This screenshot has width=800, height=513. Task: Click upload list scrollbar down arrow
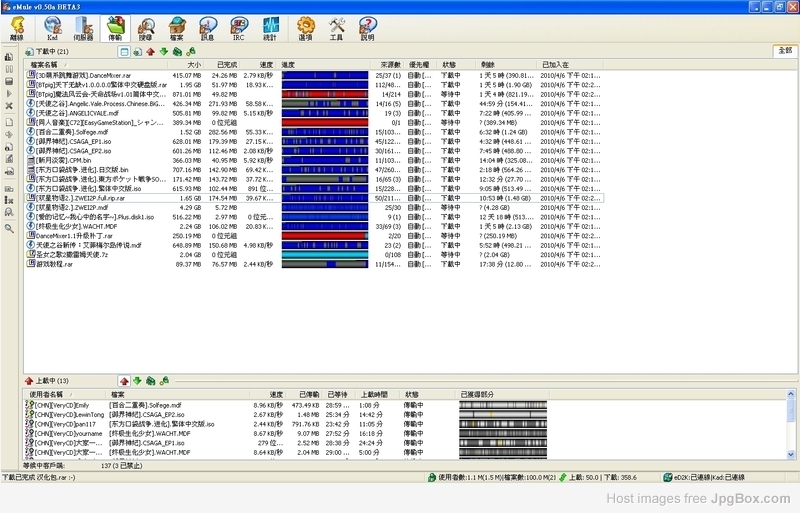791,454
